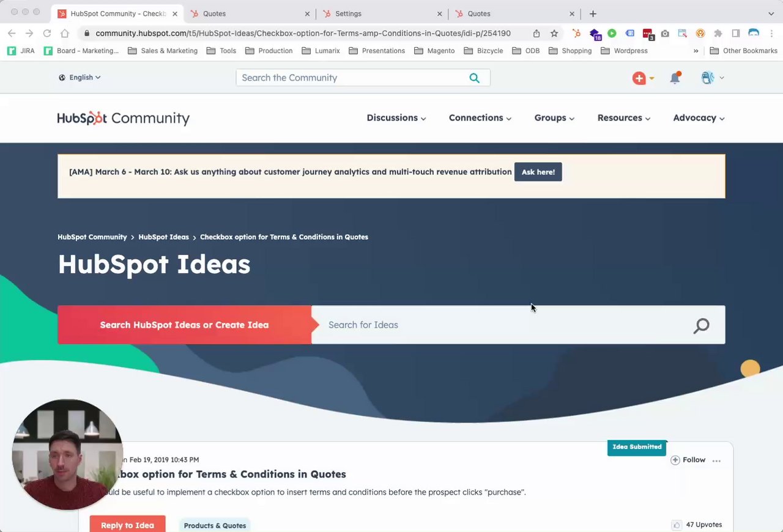
Task: Expand the Groups menu
Action: [554, 118]
